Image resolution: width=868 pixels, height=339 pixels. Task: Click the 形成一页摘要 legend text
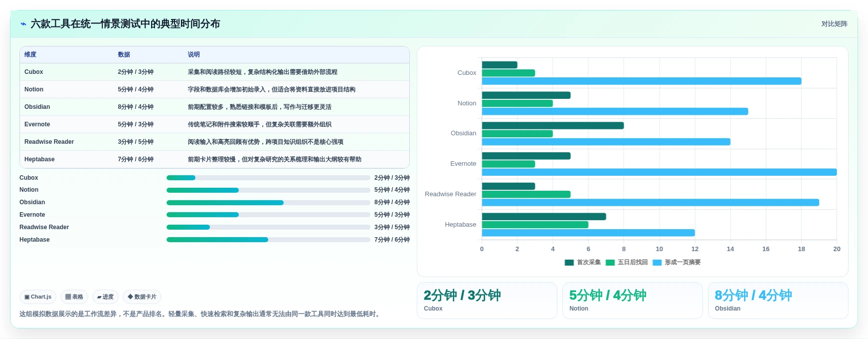[683, 262]
